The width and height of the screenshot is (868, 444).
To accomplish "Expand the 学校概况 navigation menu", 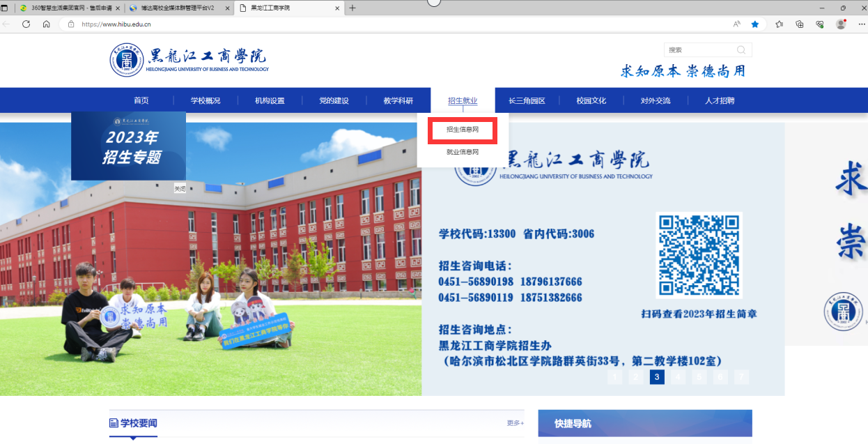I will 206,100.
